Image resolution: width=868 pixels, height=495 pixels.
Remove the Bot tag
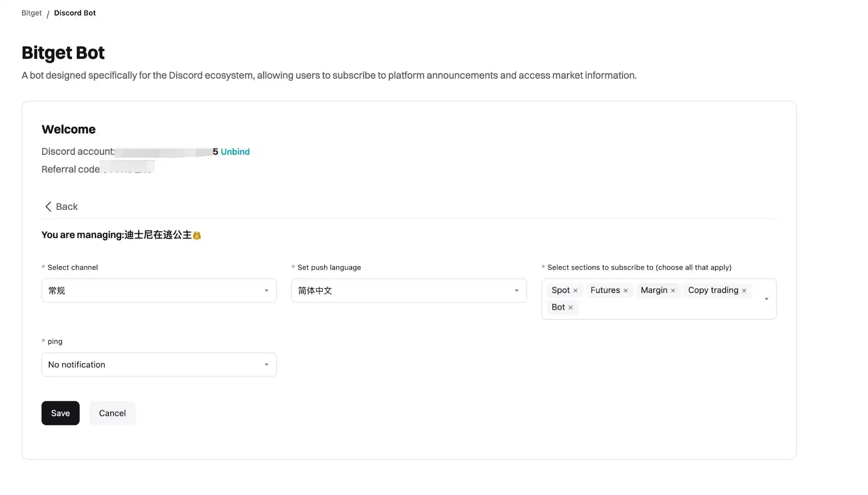(x=571, y=308)
